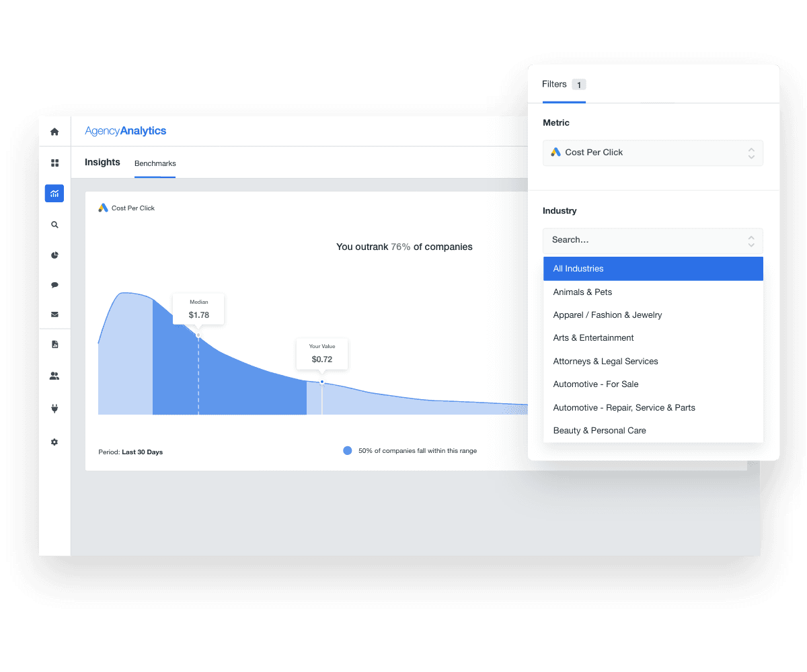The height and width of the screenshot is (672, 807).
Task: Expand the Cost Per Click metric dropdown
Action: [x=652, y=153]
